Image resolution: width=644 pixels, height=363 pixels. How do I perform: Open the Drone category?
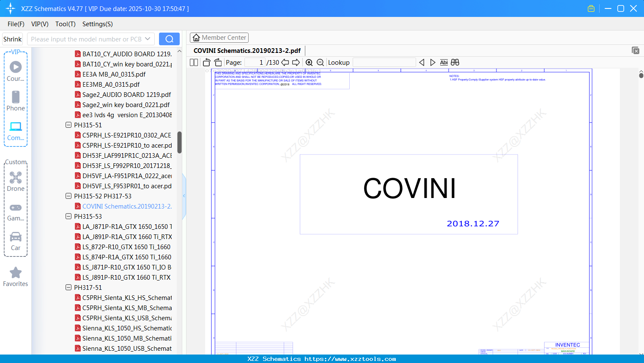tap(16, 181)
